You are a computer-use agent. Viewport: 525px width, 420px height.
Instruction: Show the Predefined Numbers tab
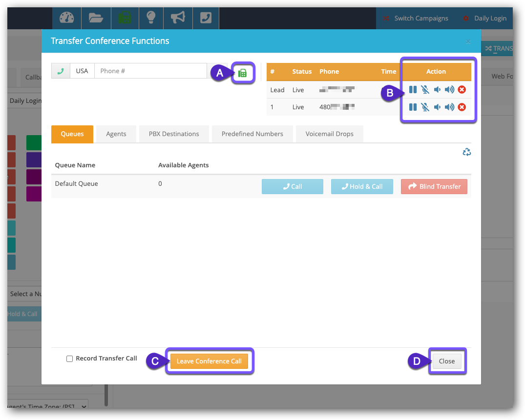click(252, 134)
